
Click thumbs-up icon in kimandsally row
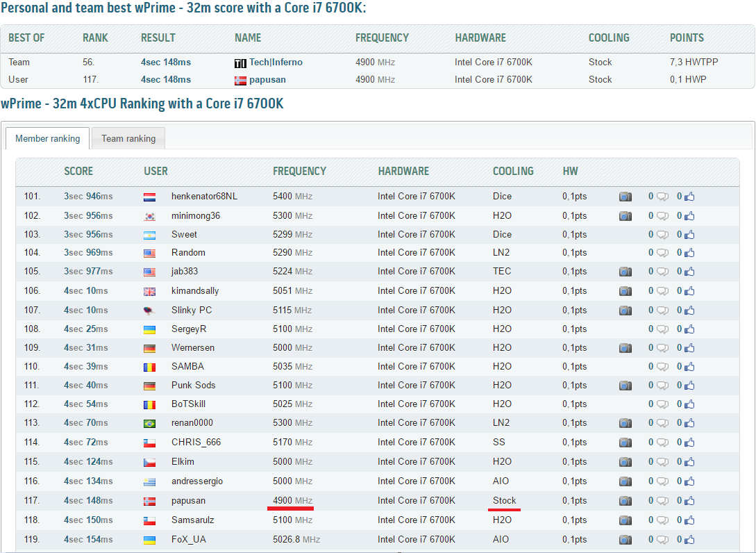[x=689, y=290]
